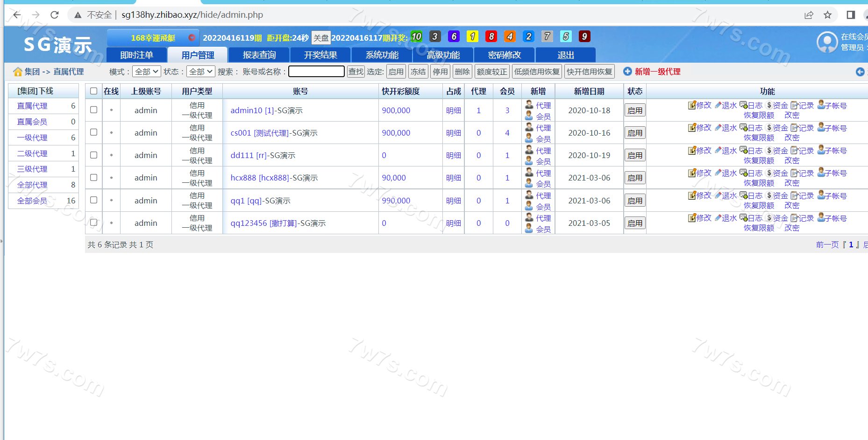Click the blue plus icon for 新增一级代理

click(627, 72)
